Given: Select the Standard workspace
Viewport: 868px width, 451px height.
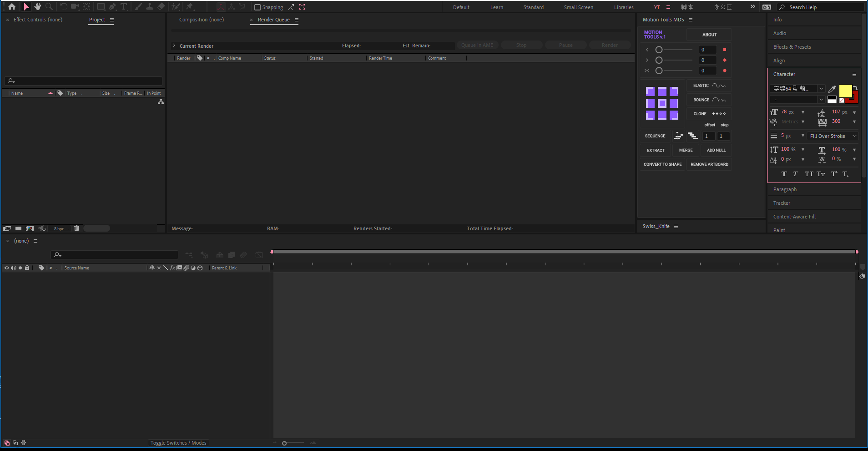Looking at the screenshot, I should point(534,7).
